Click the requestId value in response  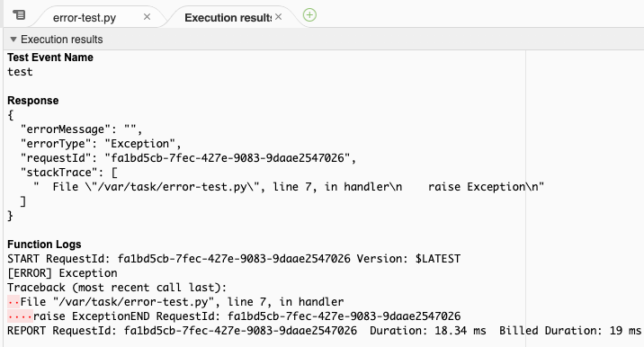228,158
